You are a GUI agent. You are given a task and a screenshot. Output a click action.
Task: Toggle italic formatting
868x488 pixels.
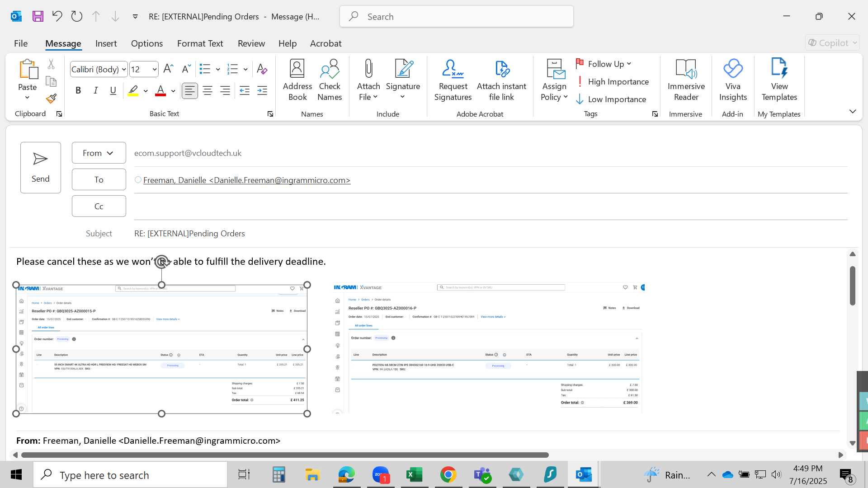point(95,91)
